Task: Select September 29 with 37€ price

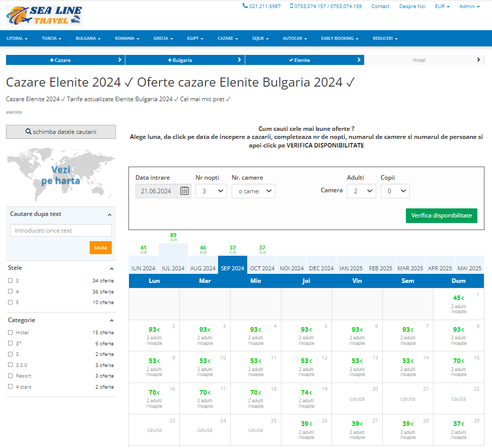Action: tap(458, 430)
